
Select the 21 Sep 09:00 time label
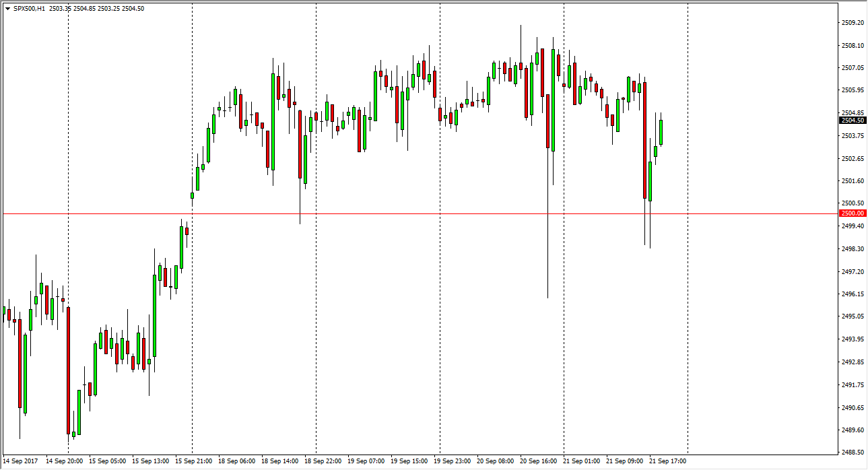tap(624, 461)
